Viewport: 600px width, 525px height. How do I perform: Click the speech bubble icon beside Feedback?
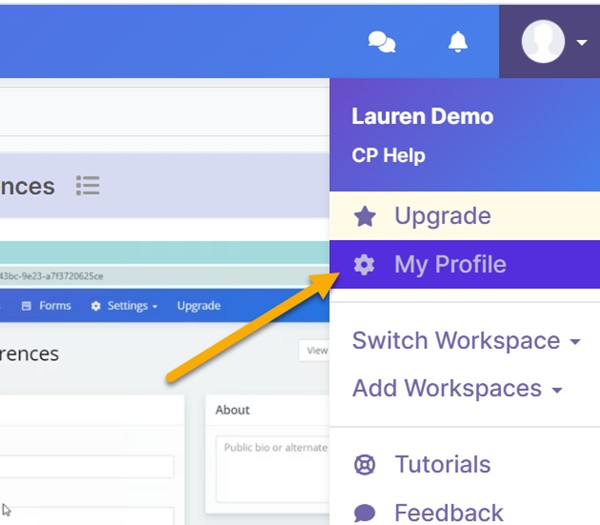point(365,513)
